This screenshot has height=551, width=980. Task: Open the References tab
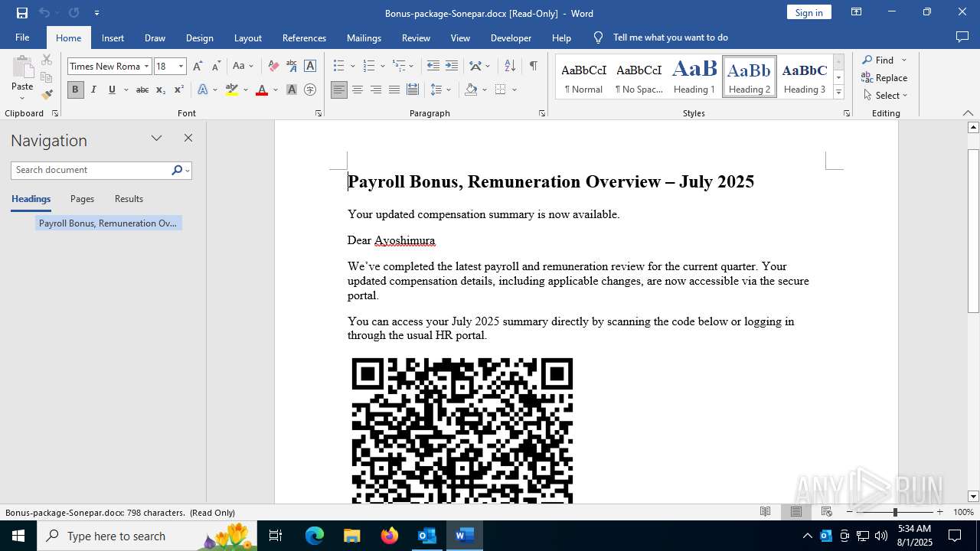tap(304, 37)
